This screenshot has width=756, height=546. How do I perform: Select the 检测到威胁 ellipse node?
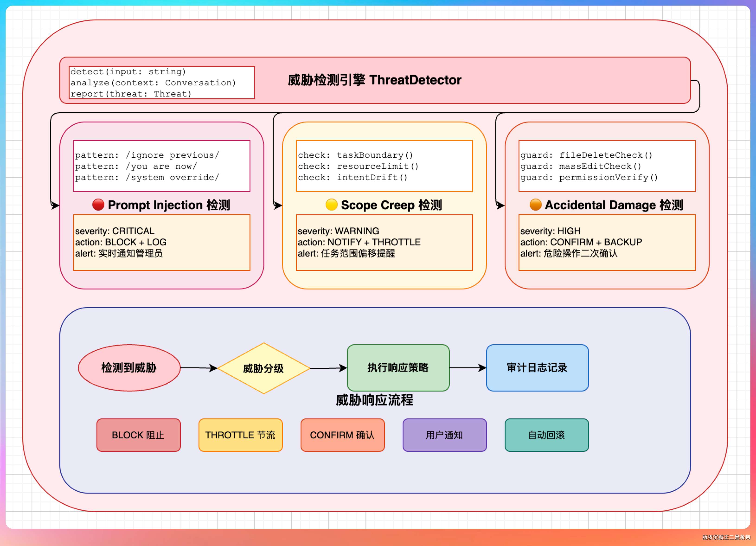click(129, 368)
